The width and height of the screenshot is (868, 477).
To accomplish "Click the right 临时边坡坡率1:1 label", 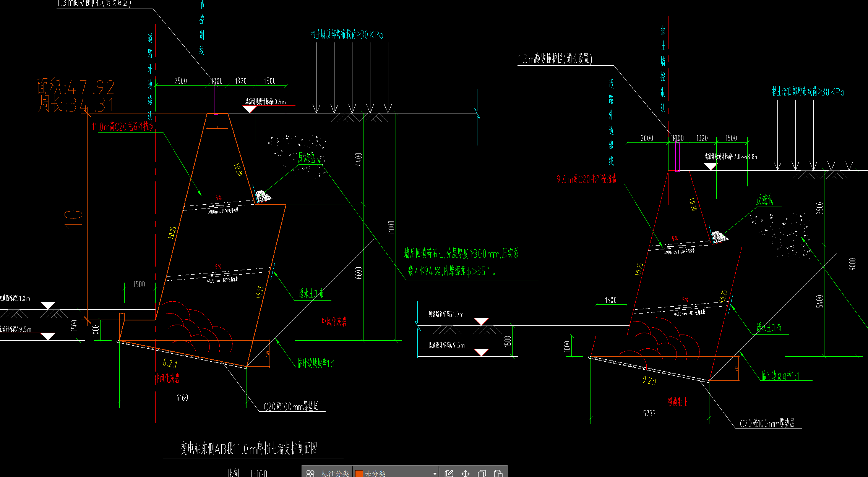I will [x=780, y=375].
